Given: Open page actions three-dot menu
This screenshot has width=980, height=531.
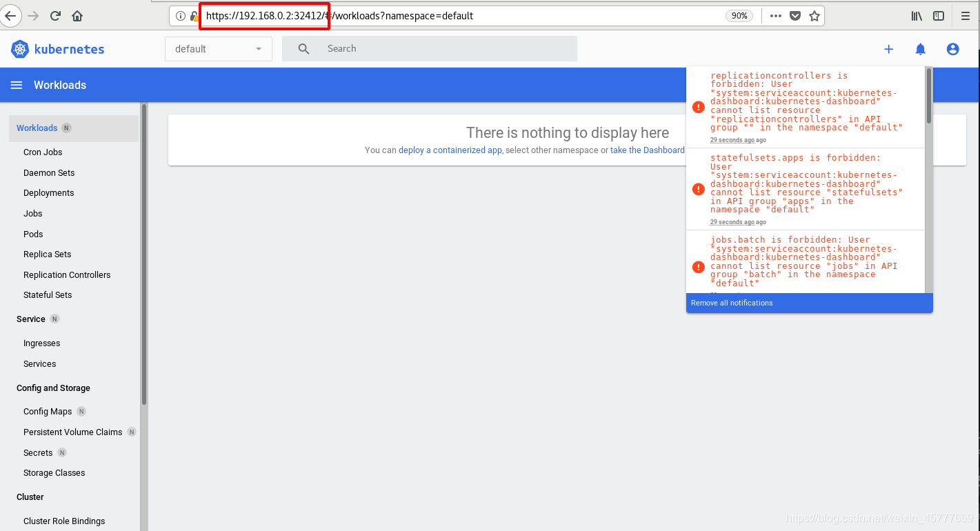Looking at the screenshot, I should pyautogui.click(x=776, y=16).
